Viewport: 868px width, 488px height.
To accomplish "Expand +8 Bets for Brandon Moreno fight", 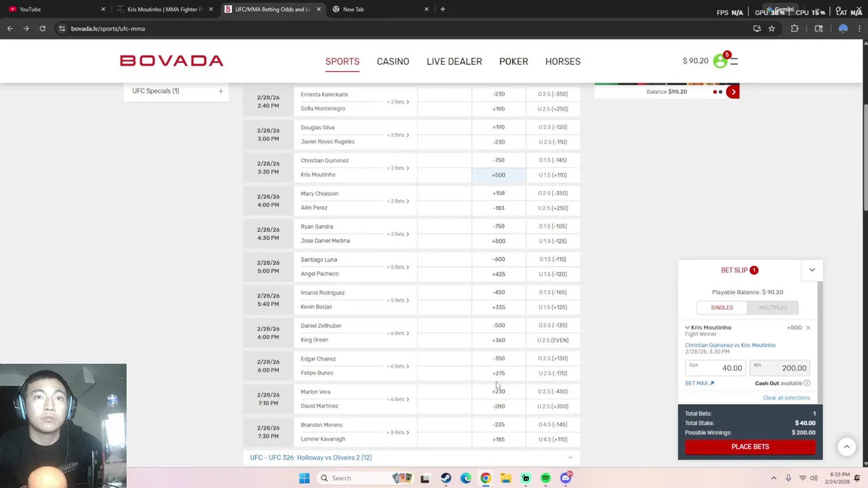I will [x=398, y=432].
